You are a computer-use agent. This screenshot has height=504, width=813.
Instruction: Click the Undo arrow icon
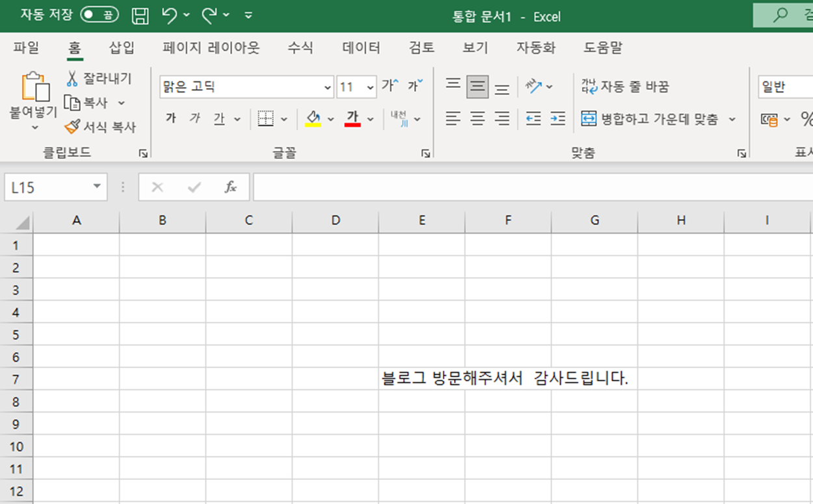[170, 15]
